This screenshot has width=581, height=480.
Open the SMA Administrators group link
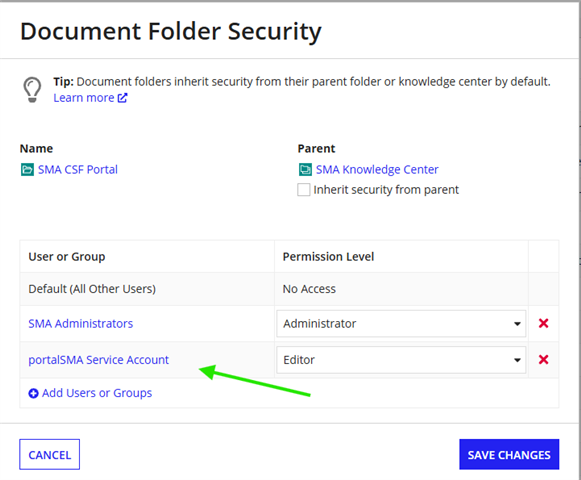(x=80, y=324)
